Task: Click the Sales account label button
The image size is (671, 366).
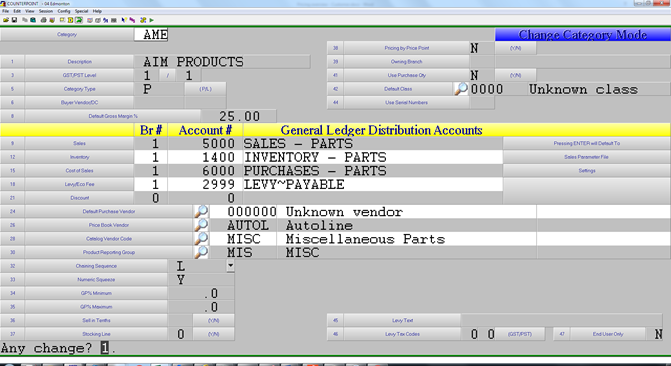Action: click(79, 143)
